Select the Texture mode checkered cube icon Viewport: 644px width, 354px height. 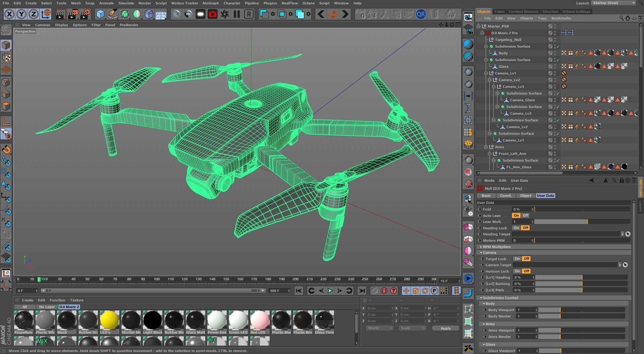click(x=6, y=58)
